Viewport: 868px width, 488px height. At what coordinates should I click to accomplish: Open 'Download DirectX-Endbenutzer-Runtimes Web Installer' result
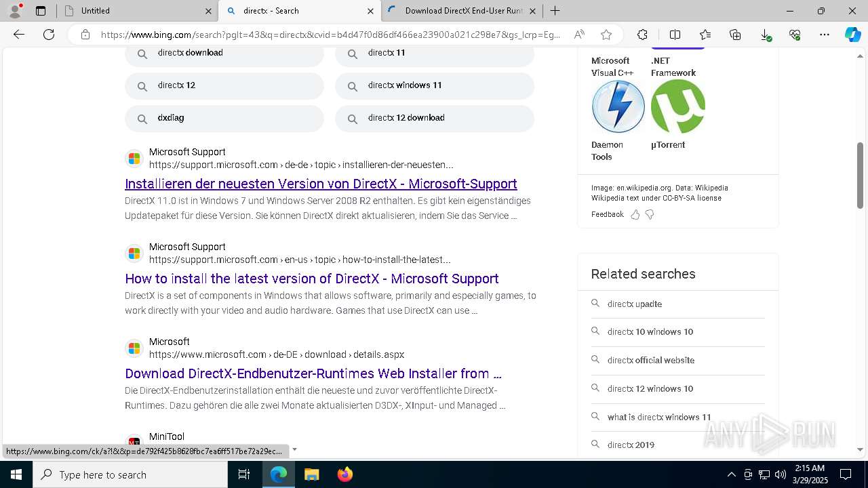313,373
